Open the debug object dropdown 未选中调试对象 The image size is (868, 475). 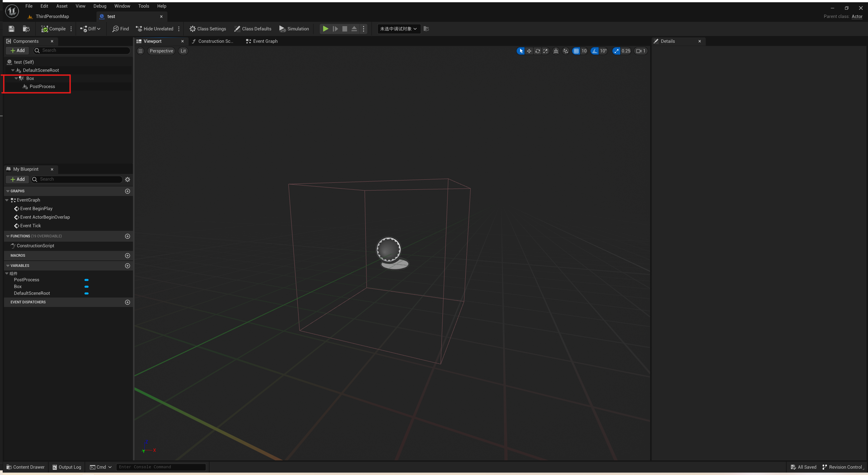(x=399, y=29)
